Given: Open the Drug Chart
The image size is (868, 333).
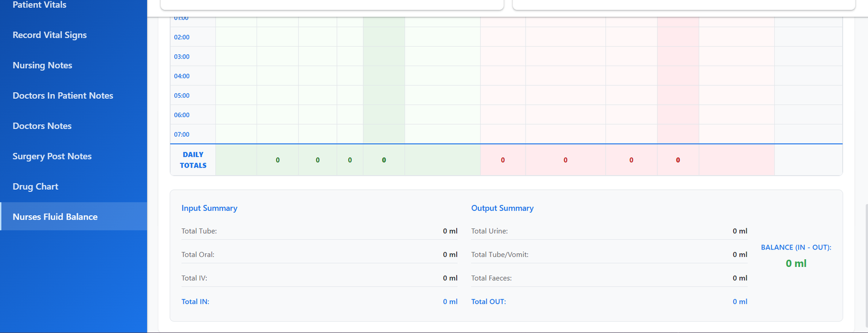Looking at the screenshot, I should [35, 187].
